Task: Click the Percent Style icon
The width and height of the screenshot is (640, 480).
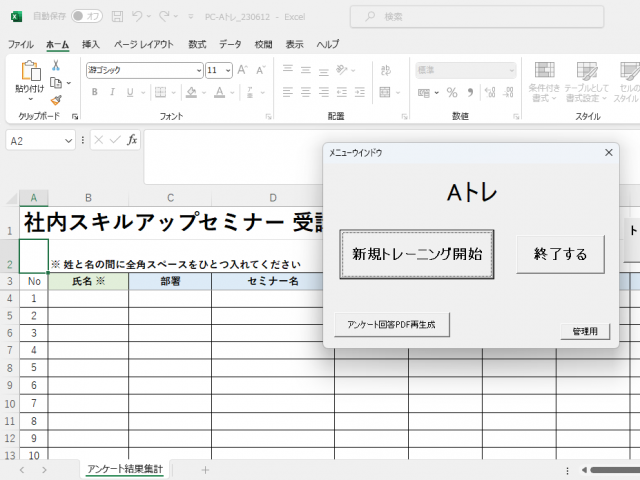Action: tap(452, 93)
